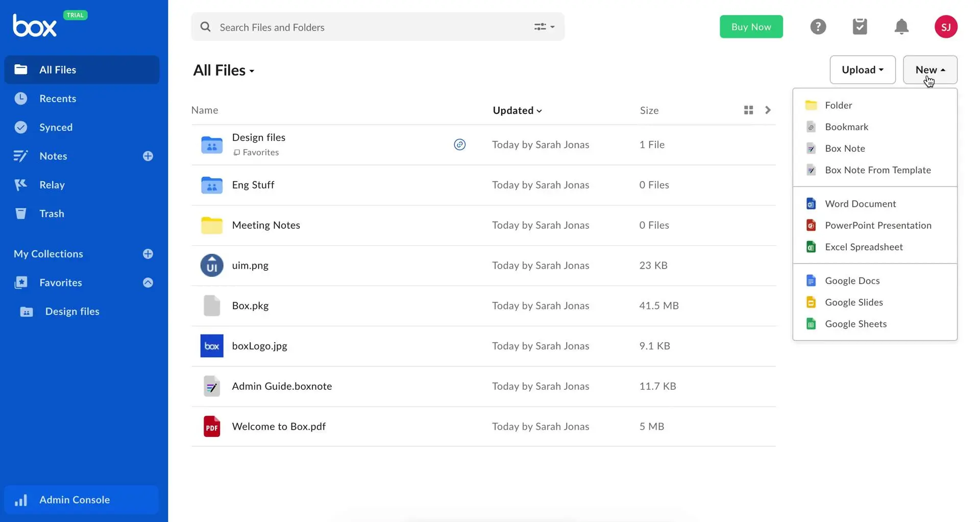This screenshot has width=980, height=522.
Task: Expand columns with right chevron arrow
Action: (768, 110)
